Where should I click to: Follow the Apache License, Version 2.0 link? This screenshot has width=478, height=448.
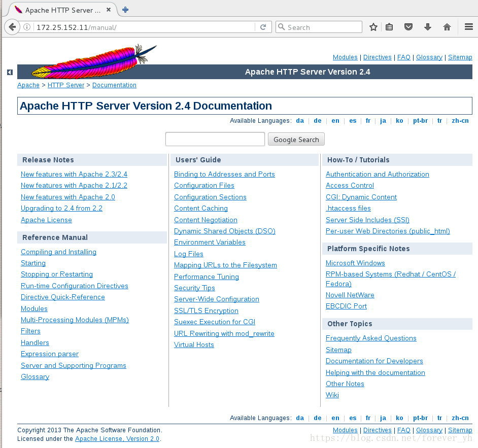tap(117, 439)
